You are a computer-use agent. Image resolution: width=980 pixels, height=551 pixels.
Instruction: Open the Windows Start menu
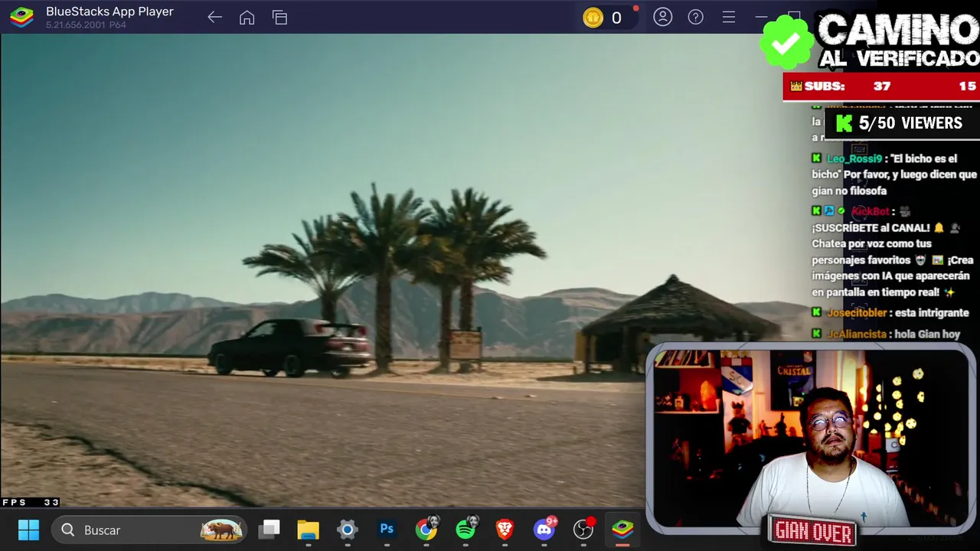(x=28, y=530)
